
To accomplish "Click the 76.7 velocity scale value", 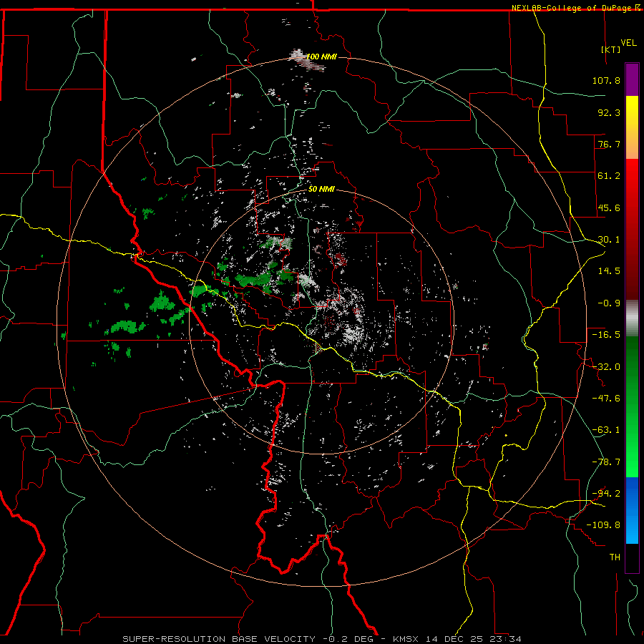I will point(609,144).
